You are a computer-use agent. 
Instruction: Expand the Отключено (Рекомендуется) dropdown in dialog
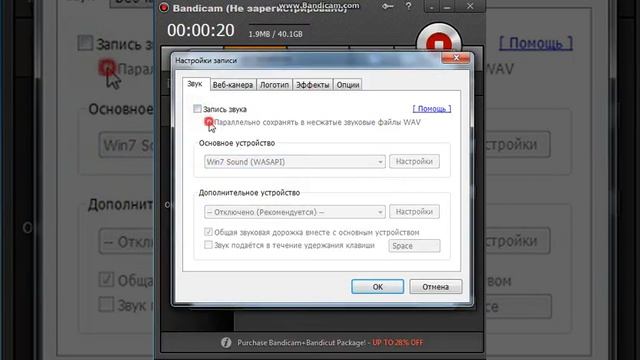[x=295, y=212]
